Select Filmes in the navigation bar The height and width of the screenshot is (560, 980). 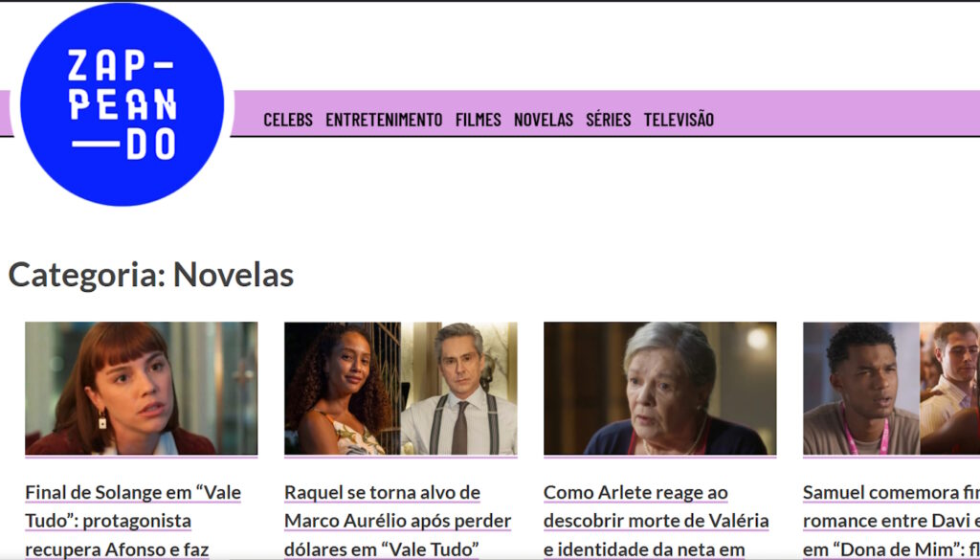click(479, 119)
